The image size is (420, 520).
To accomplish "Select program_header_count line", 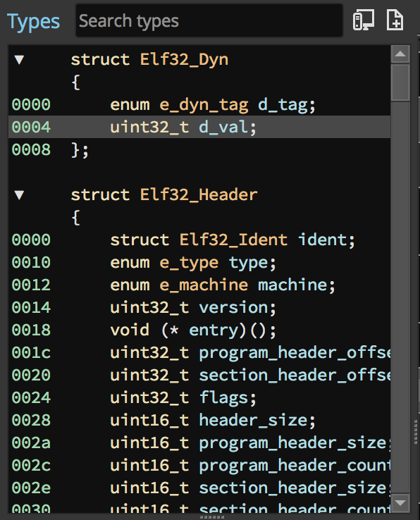I will [199, 466].
